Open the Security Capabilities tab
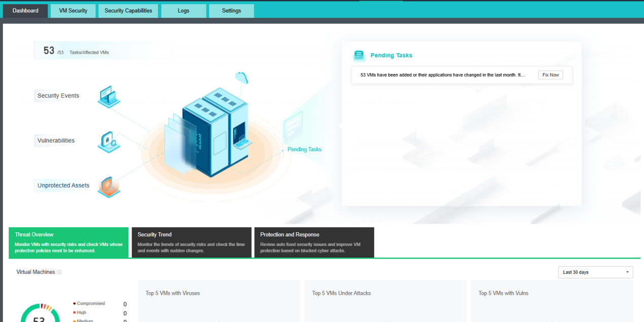 128,11
